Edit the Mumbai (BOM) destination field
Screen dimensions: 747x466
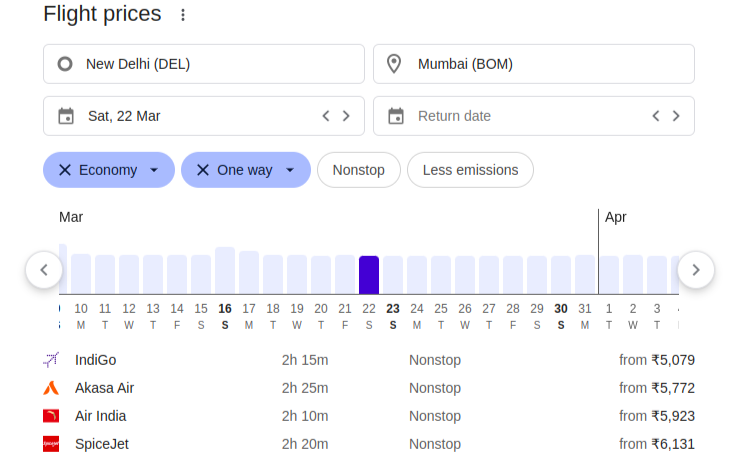534,64
